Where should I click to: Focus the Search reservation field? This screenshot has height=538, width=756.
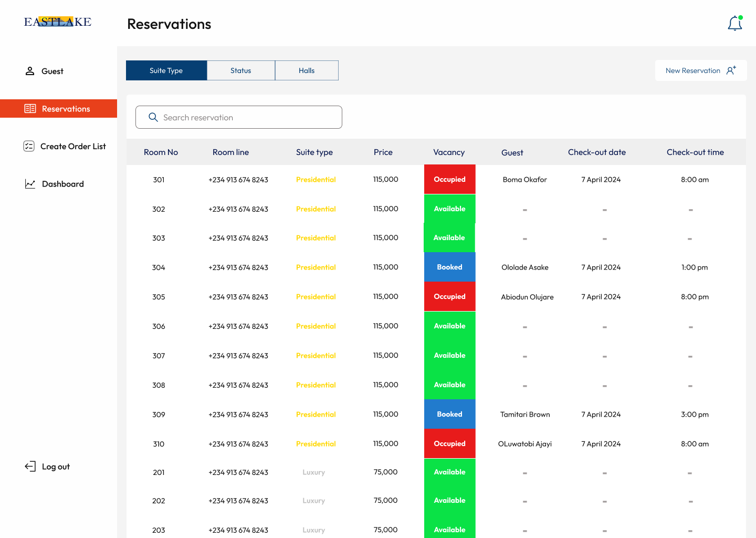pos(239,117)
